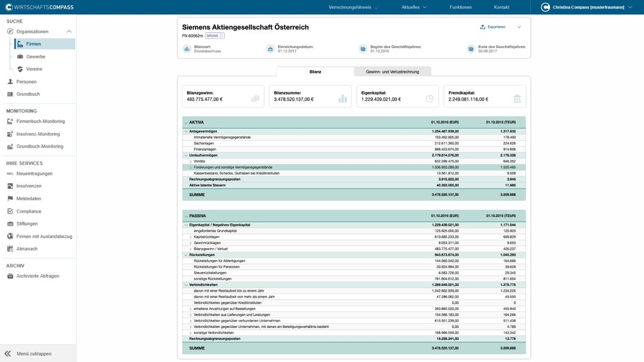Click the Grundbuch icon
This screenshot has height=362, width=644.
point(10,94)
